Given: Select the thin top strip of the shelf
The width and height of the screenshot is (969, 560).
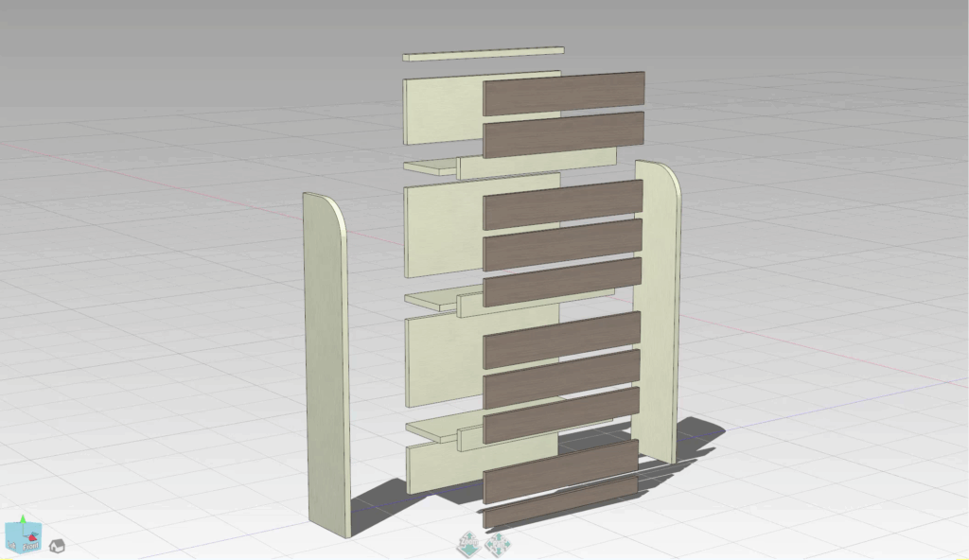Looking at the screenshot, I should (483, 54).
